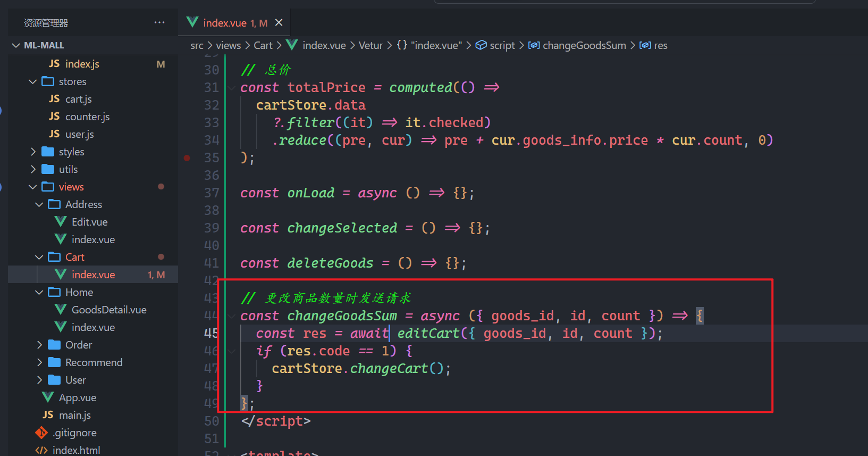The image size is (868, 456).
Task: Collapse the ML-MALL root folder
Action: click(16, 45)
